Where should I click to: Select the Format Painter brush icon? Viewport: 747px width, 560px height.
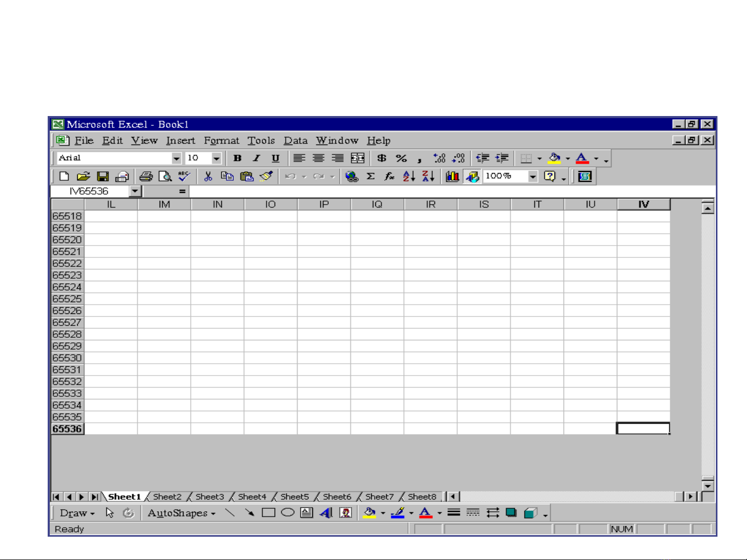pyautogui.click(x=266, y=177)
